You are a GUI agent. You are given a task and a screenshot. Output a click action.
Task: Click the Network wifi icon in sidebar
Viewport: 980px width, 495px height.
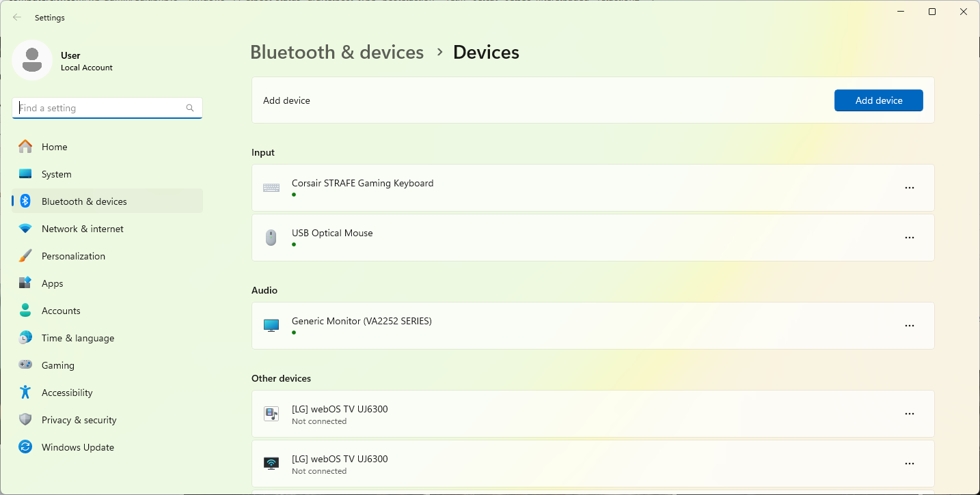pos(25,229)
